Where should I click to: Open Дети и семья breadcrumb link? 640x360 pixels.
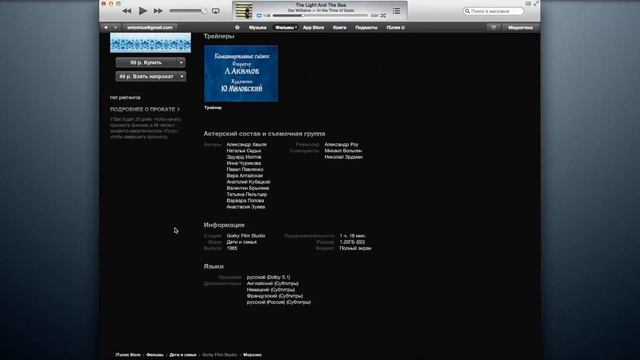point(182,355)
